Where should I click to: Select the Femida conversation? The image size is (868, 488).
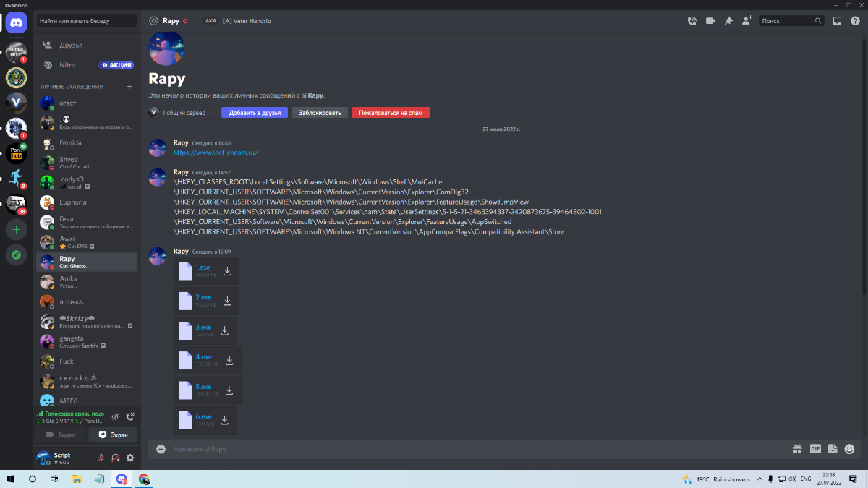[70, 143]
